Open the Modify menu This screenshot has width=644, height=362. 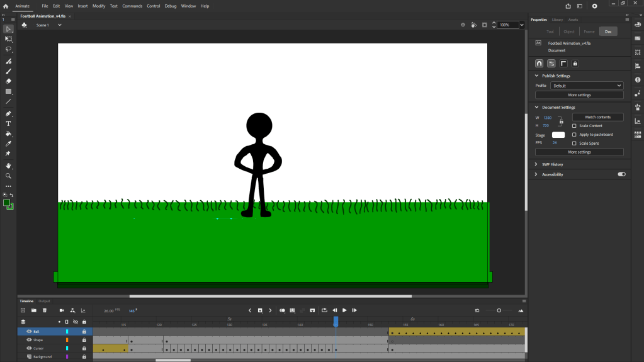pos(99,6)
